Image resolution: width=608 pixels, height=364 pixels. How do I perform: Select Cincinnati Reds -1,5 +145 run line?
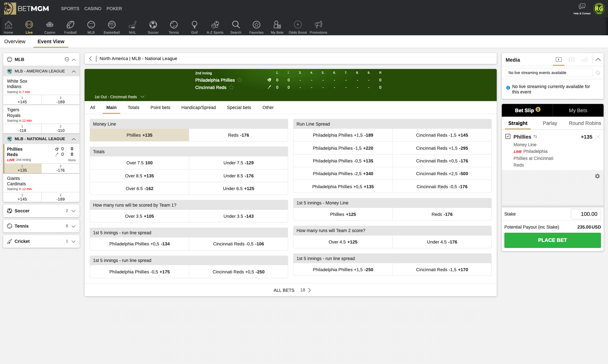pos(442,135)
